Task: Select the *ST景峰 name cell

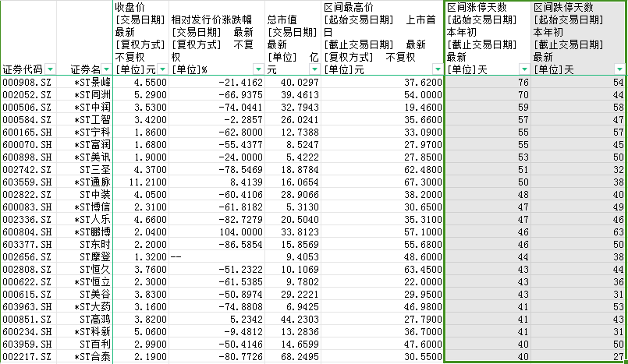Action: 84,83
